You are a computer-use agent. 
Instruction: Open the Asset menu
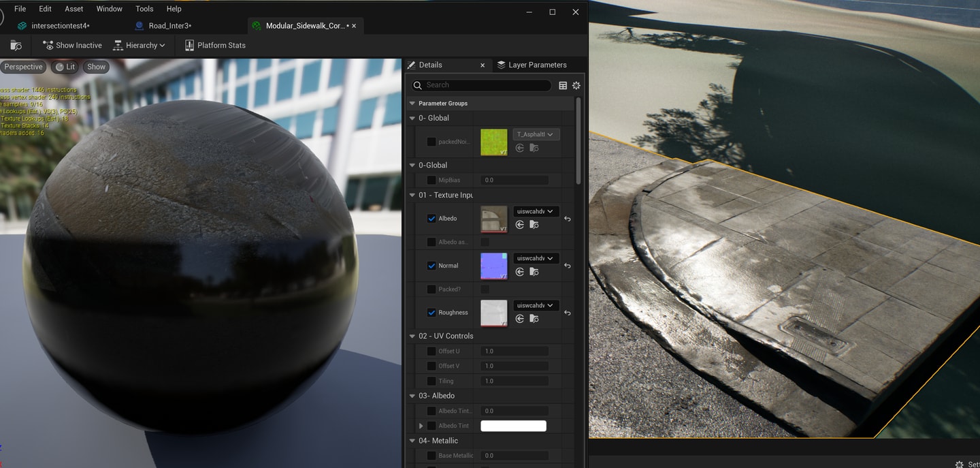click(x=74, y=9)
